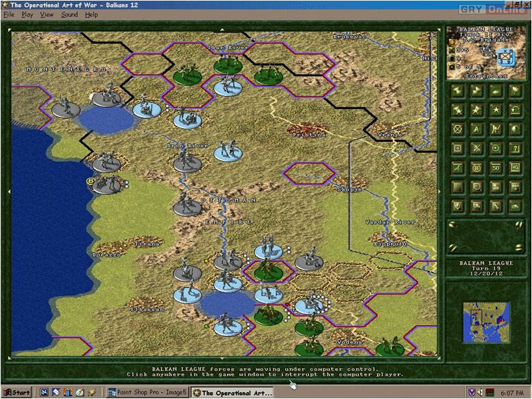Click the star with left arrow button
This screenshot has width=532, height=399.
pos(458,110)
